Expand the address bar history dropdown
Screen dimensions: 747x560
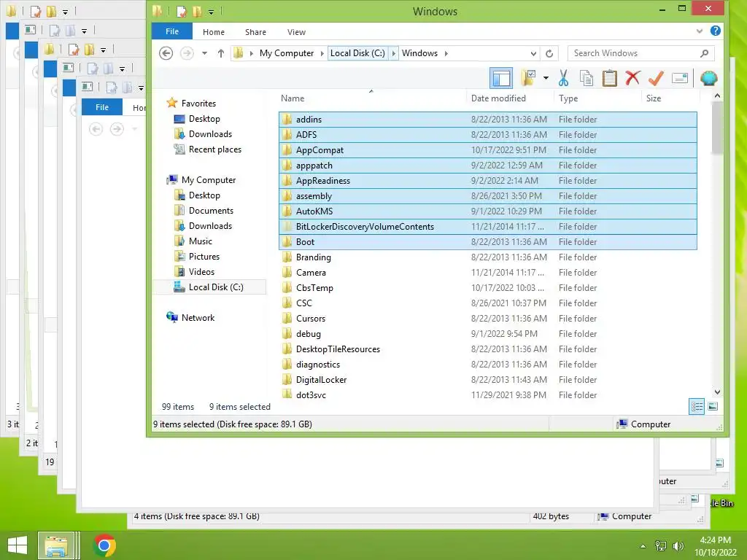point(533,53)
